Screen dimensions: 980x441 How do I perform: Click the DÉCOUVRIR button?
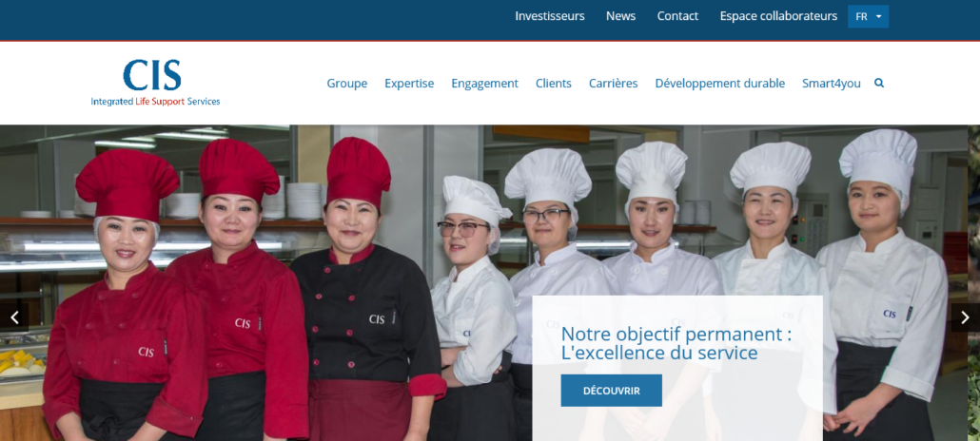point(611,391)
